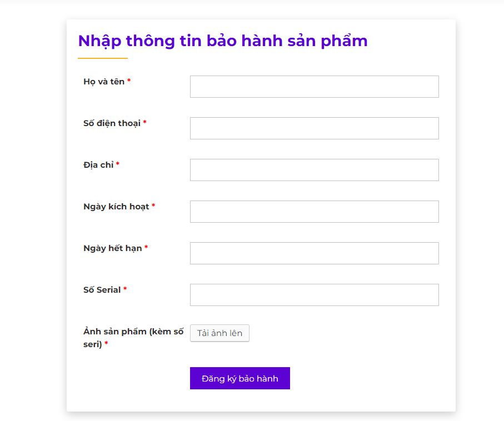Click the red asterisk after Địa chỉ

[118, 165]
